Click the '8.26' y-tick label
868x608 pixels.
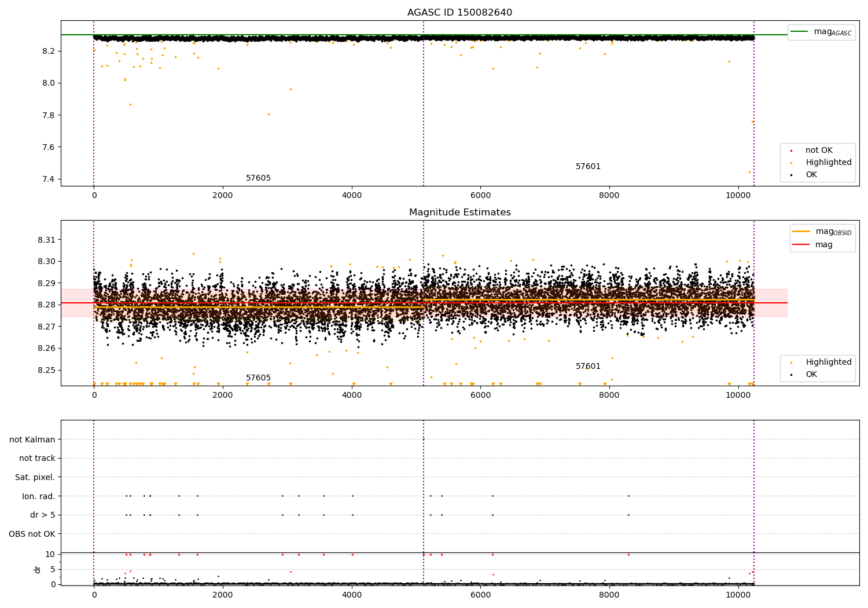point(46,349)
